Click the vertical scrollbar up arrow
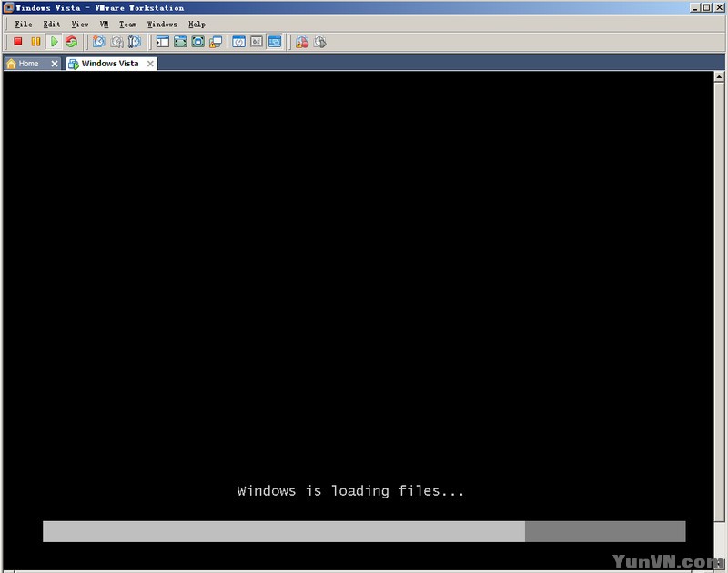This screenshot has width=728, height=573. 719,76
